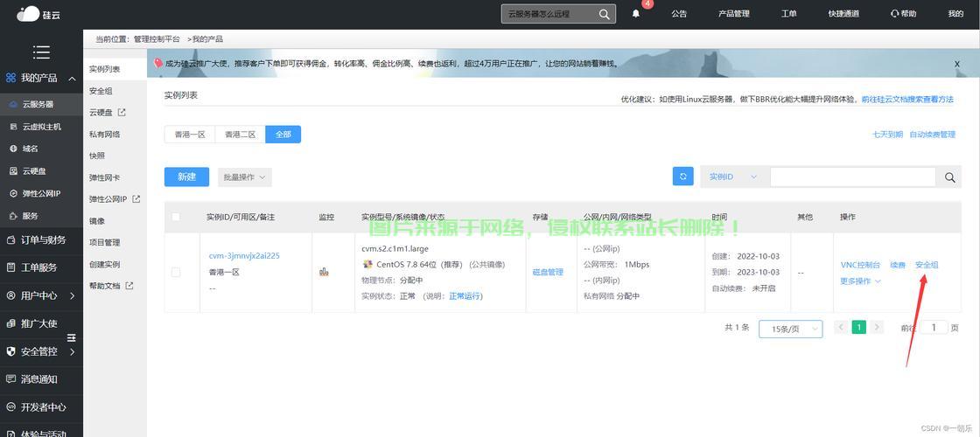
Task: Check the cvm-3jmnvjx2ai225 row checkbox
Action: 176,272
